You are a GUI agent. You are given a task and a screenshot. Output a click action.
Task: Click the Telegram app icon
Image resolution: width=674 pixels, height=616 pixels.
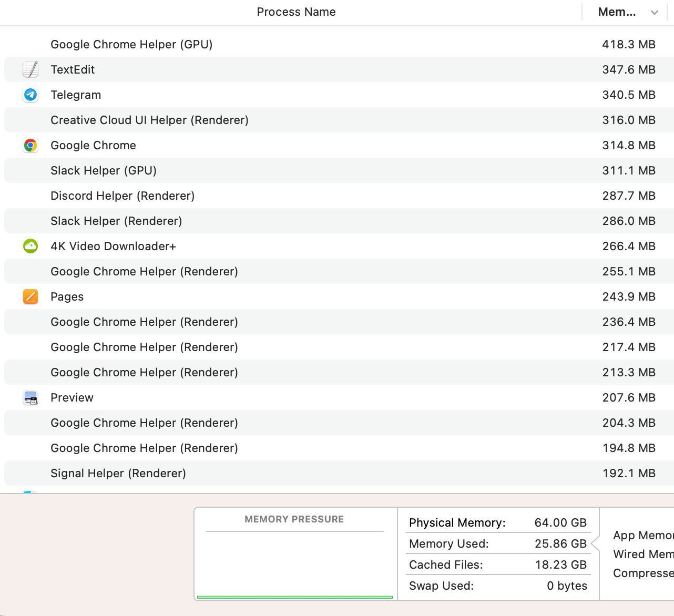pyautogui.click(x=30, y=95)
